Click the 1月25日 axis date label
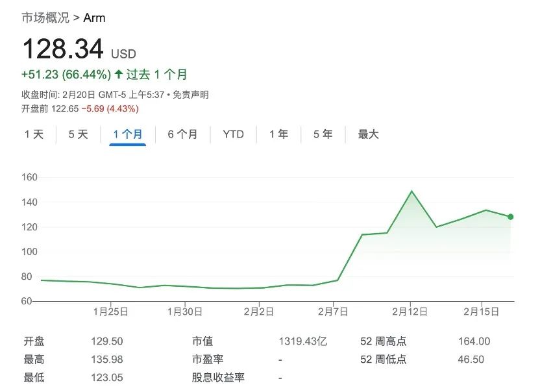Screen dimensions: 540x392 [x=110, y=312]
